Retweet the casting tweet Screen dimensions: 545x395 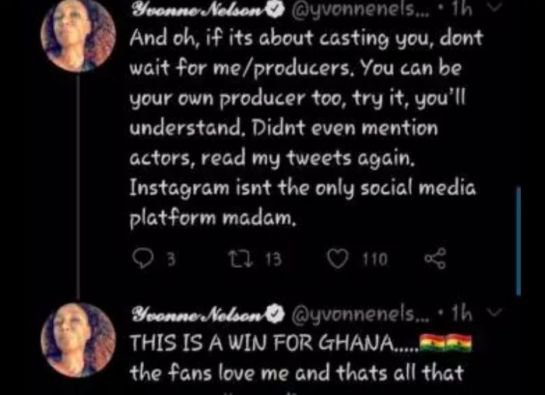(x=238, y=259)
